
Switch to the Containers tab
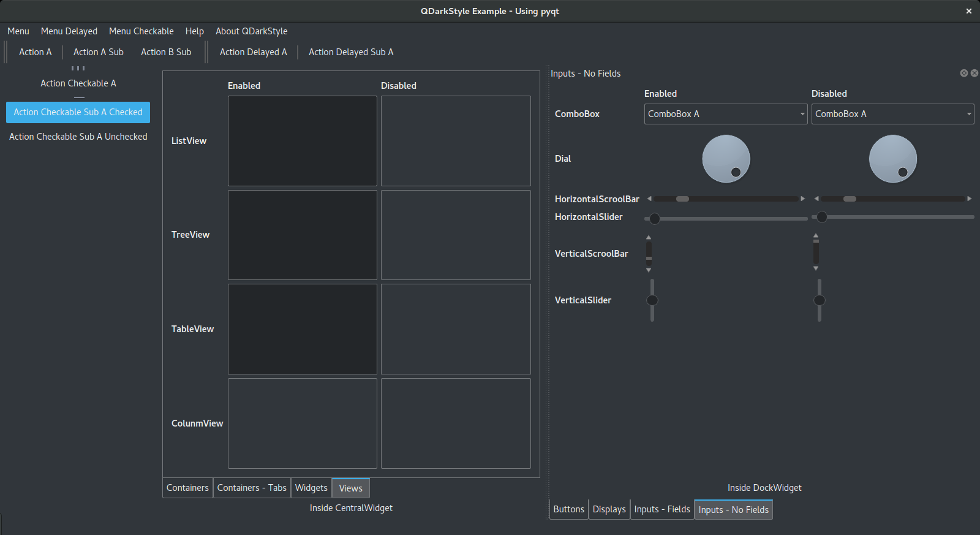[x=187, y=488]
